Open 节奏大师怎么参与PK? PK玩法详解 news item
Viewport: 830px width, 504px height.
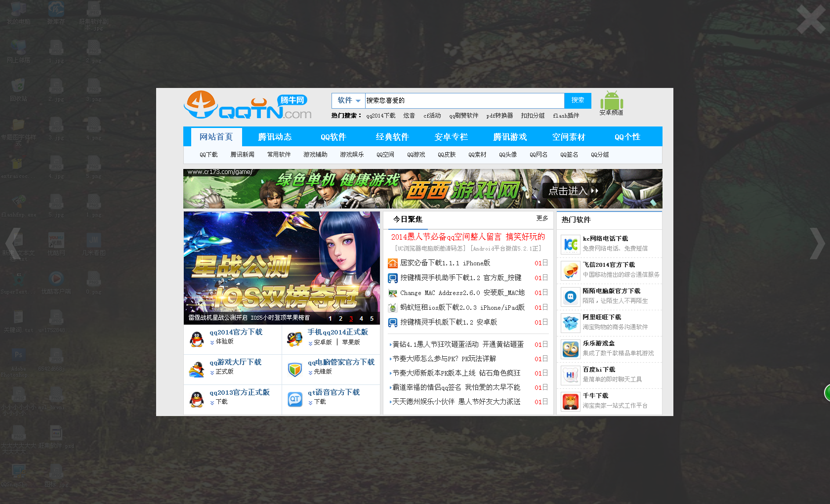[x=444, y=359]
